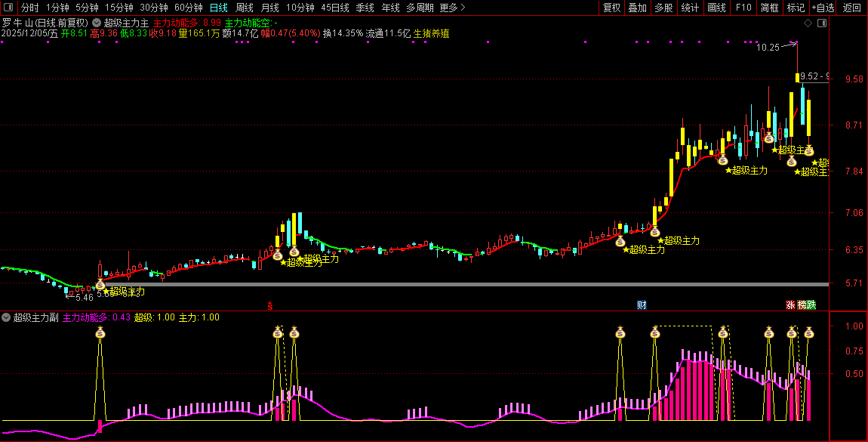868x442 pixels.
Task: Click the 生猪养殖 sector label link
Action: click(x=436, y=33)
